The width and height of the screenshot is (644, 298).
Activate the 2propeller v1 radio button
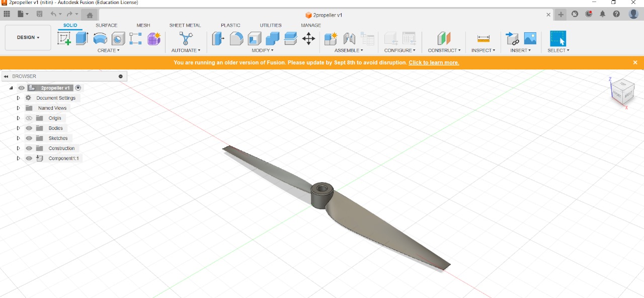[x=78, y=88]
